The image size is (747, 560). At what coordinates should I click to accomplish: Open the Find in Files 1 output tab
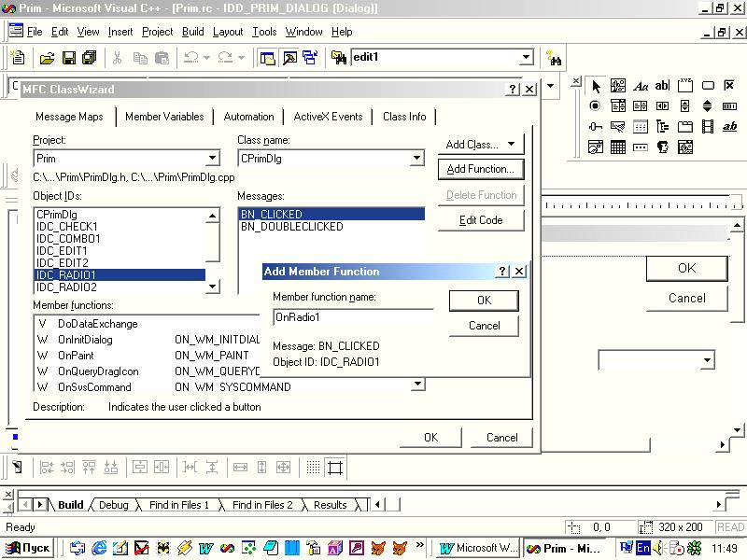pos(179,505)
